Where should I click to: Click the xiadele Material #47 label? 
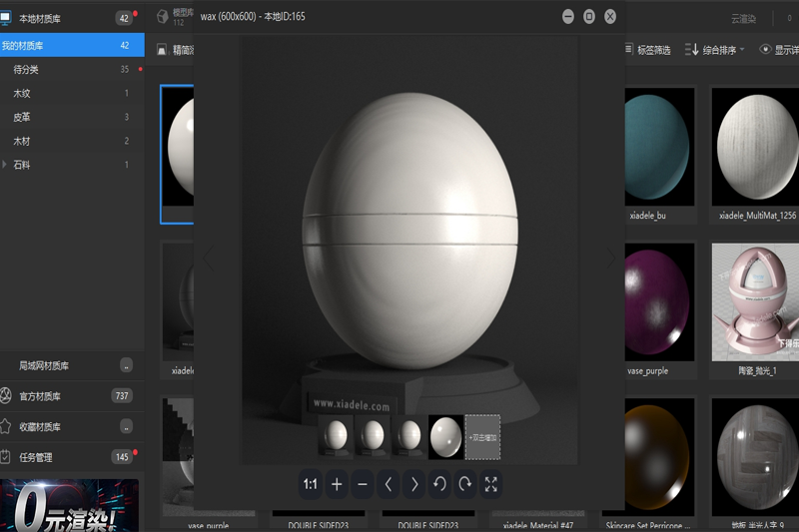point(538,525)
